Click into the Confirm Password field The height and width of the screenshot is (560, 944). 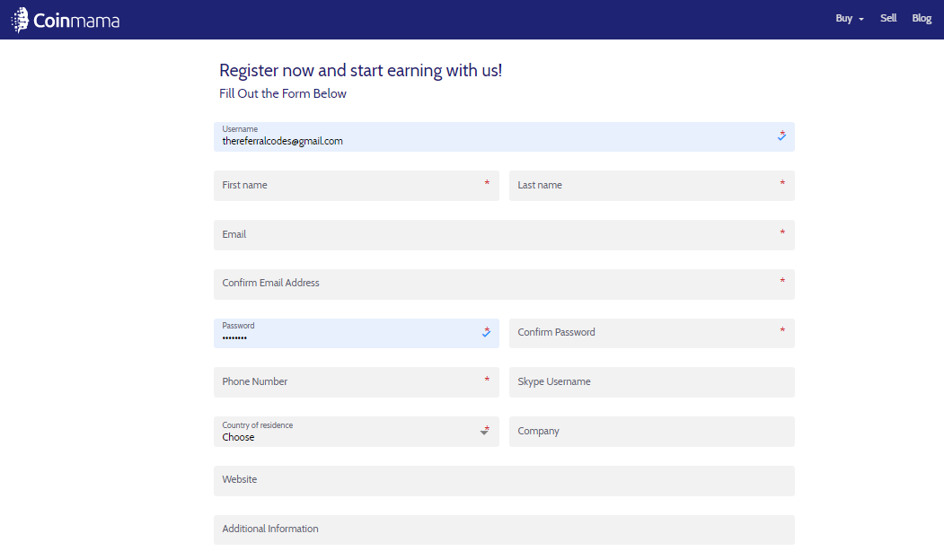[x=651, y=333]
